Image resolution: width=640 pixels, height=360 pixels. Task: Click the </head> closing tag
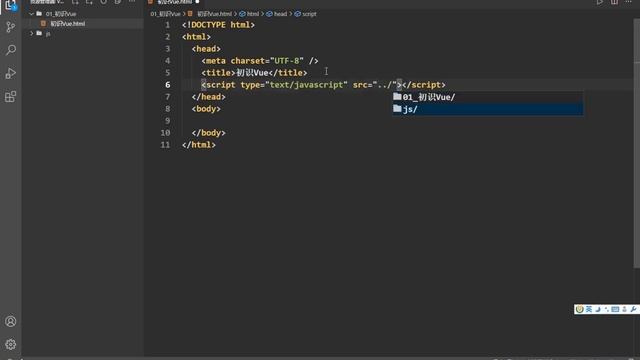[x=209, y=97]
